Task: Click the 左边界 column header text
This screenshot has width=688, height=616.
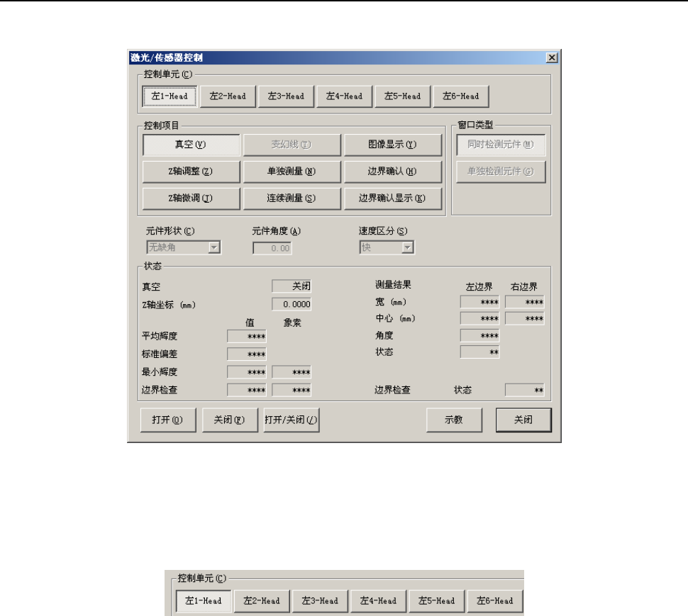Action: pyautogui.click(x=479, y=287)
